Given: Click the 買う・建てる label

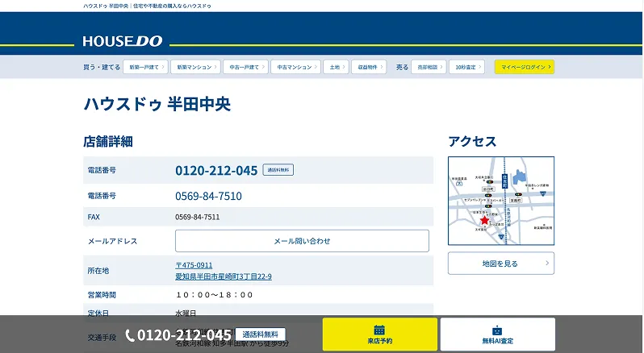Looking at the screenshot, I should pos(102,67).
